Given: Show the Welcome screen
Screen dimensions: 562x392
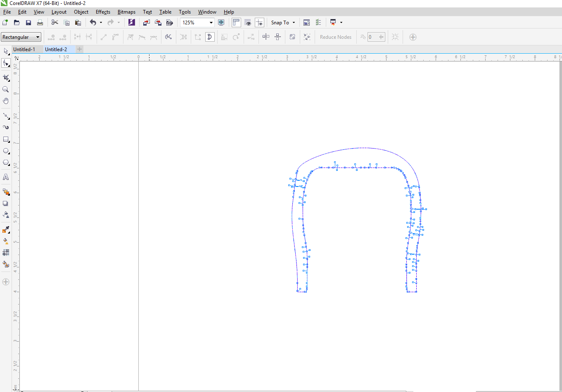Looking at the screenshot, I should coord(307,23).
